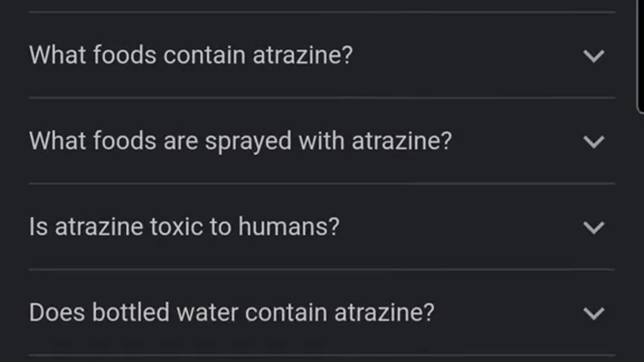The height and width of the screenshot is (362, 644).
Task: Expand "What foods are sprayed with atrazine?"
Action: (x=322, y=141)
